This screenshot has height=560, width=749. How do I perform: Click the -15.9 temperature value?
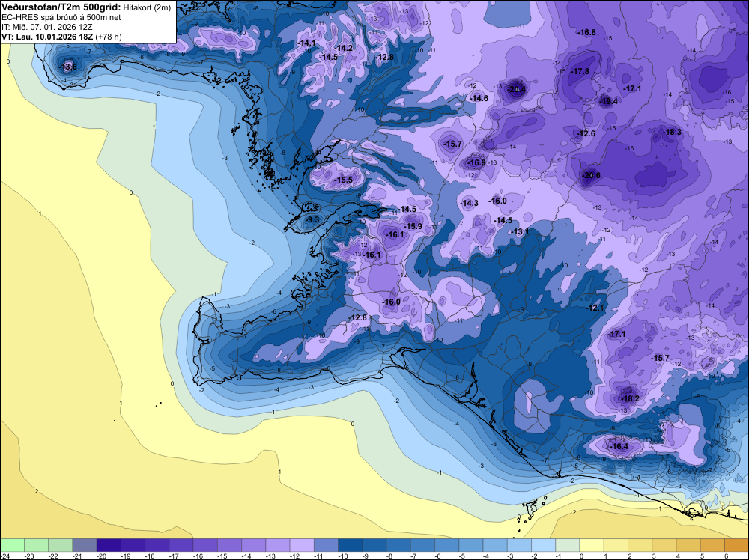click(413, 226)
